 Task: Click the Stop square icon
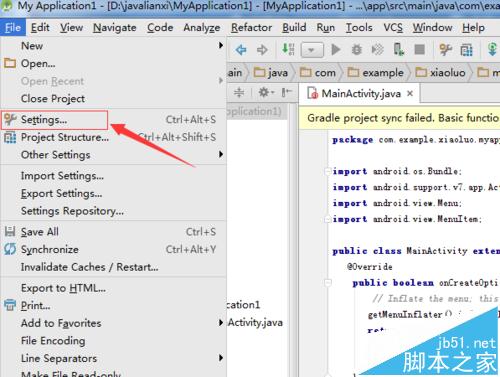tap(419, 50)
